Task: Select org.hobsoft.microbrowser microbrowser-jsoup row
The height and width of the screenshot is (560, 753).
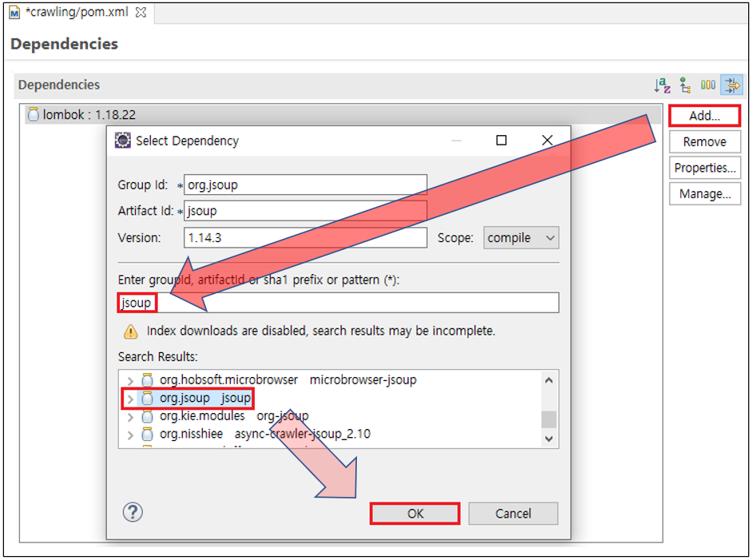Action: (287, 380)
